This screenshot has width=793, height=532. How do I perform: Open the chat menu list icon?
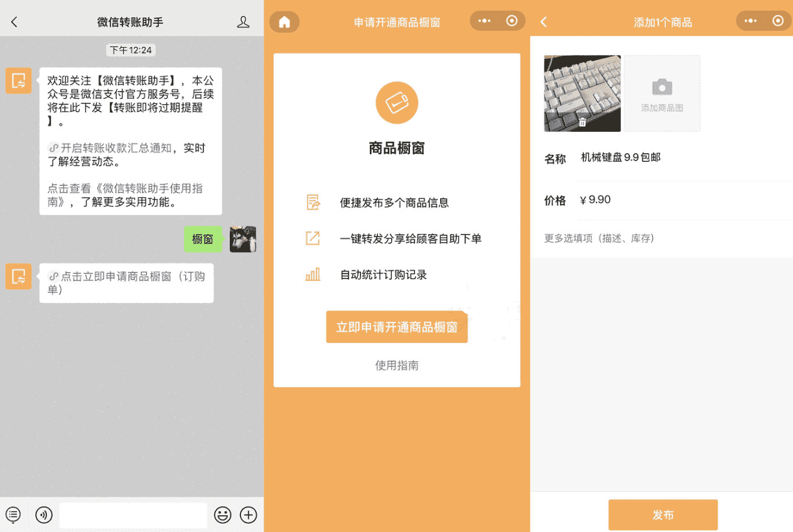pos(13,515)
